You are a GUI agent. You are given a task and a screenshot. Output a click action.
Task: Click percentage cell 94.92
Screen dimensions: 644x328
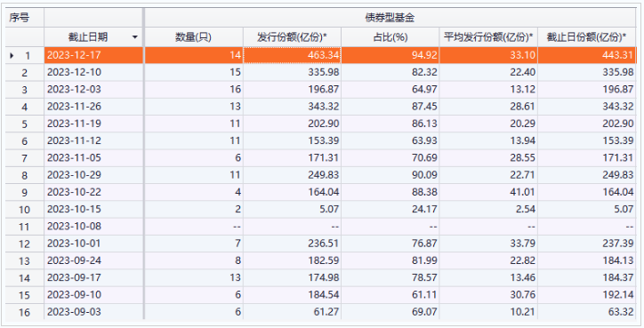(390, 55)
